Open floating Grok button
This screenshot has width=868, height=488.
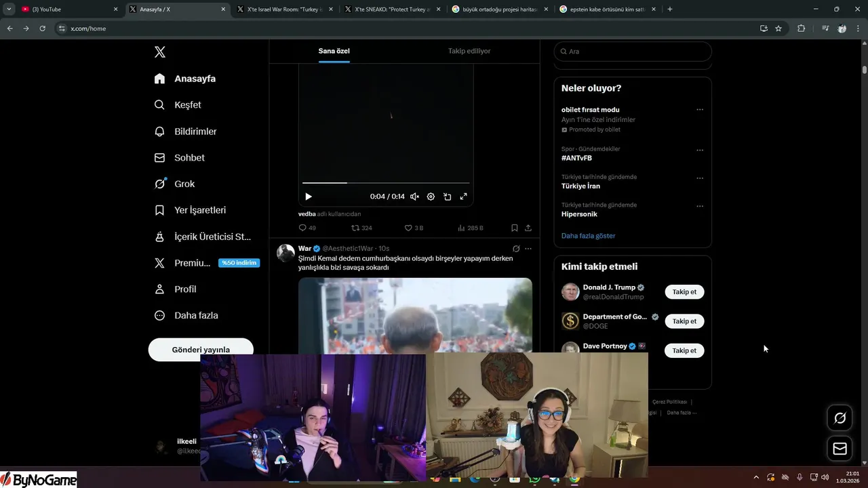[x=840, y=418]
